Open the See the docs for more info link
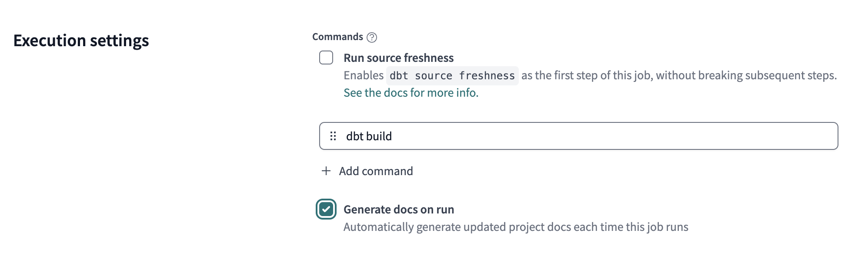Image resolution: width=868 pixels, height=264 pixels. tap(411, 93)
